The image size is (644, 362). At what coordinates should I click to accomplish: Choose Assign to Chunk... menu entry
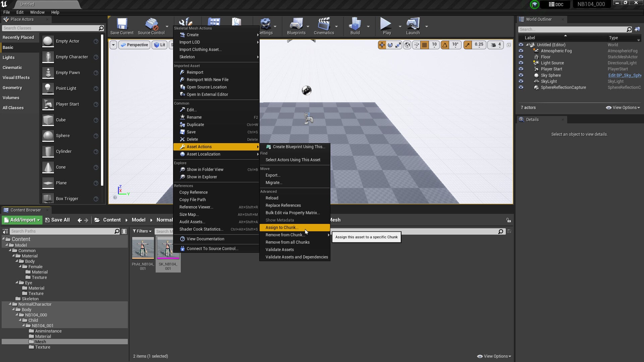tap(295, 228)
